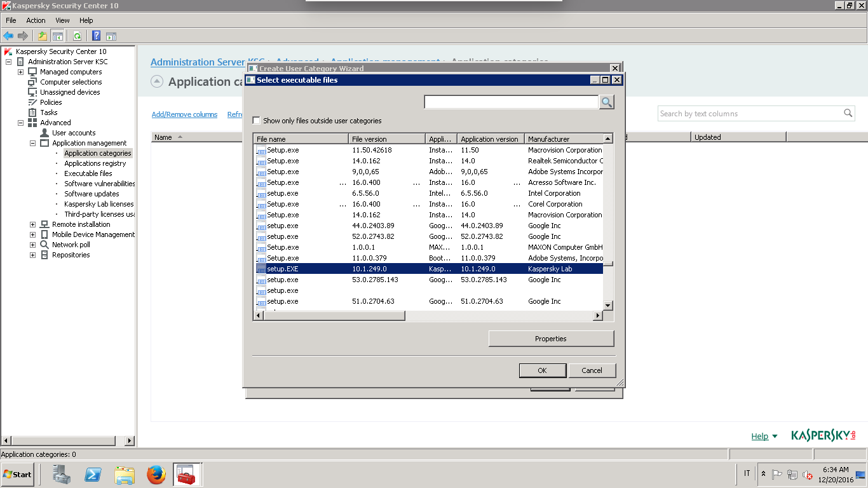Viewport: 868px width, 488px height.
Task: Open the File menu
Action: [x=11, y=20]
